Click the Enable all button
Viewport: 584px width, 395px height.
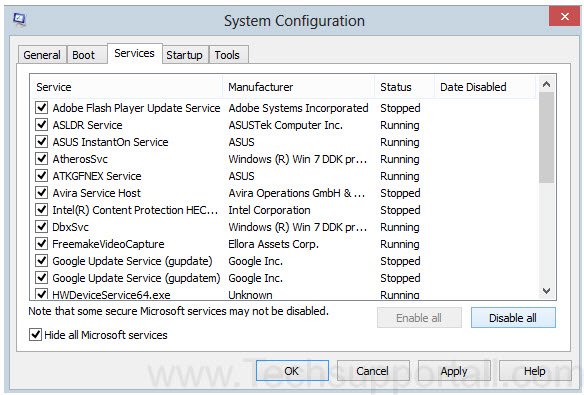[419, 318]
